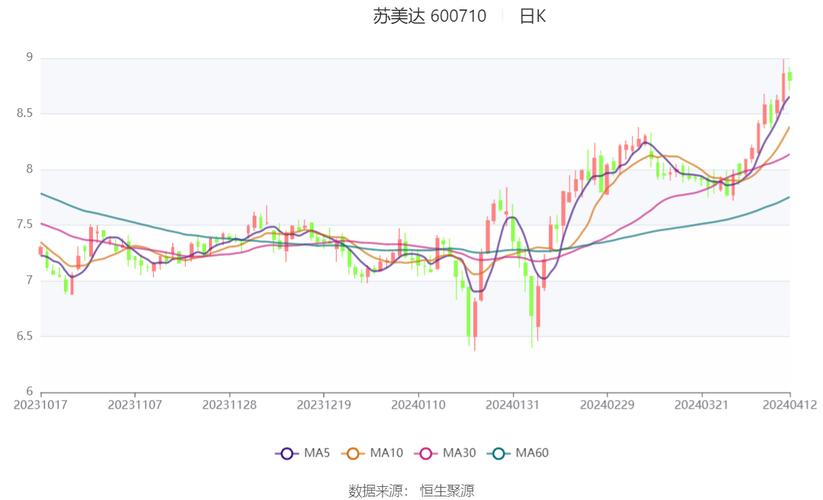Screen dimensions: 823x500
Task: Click the 20231128 date axis label
Action: (229, 405)
